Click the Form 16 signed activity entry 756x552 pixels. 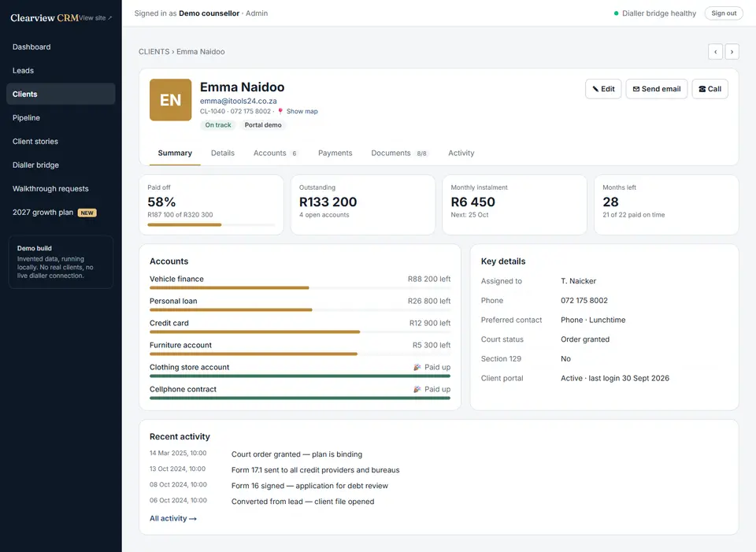pos(309,486)
